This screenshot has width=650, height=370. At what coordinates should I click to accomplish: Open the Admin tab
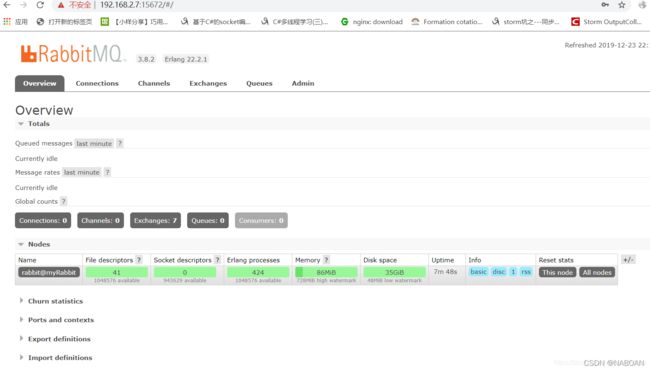pos(303,83)
